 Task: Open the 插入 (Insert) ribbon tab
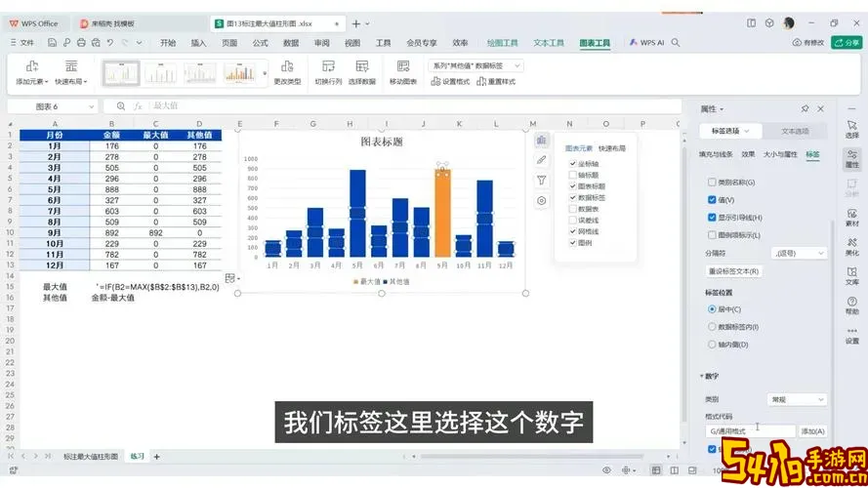(198, 43)
